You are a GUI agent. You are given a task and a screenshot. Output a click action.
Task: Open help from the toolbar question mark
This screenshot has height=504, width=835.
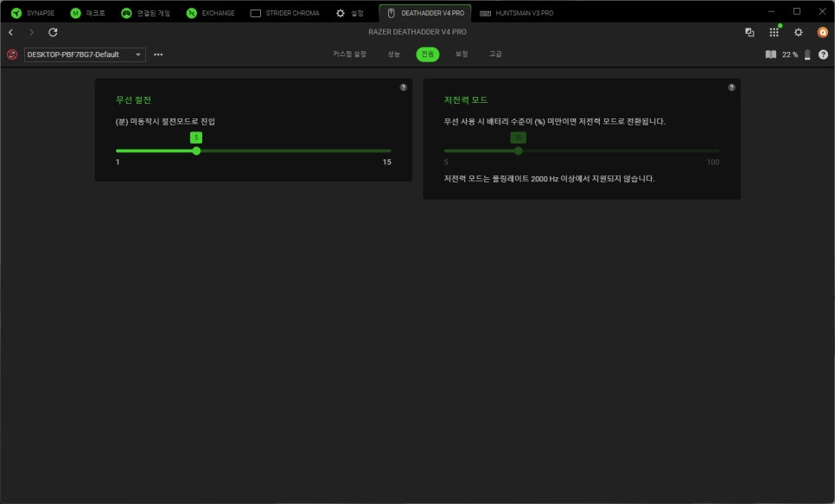[823, 54]
